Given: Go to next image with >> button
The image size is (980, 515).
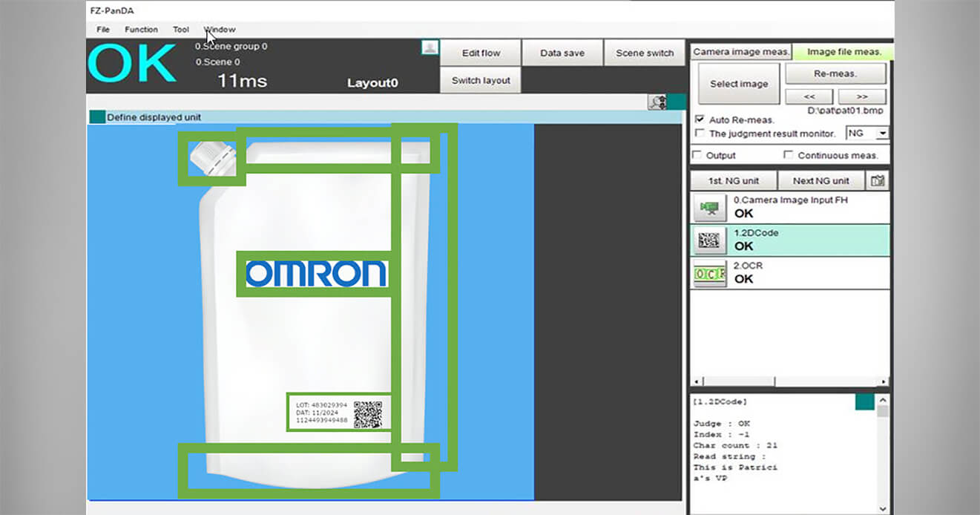Looking at the screenshot, I should (862, 96).
